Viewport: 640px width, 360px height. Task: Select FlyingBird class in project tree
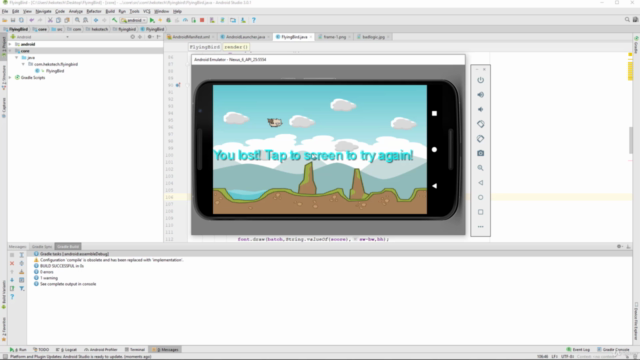55,71
